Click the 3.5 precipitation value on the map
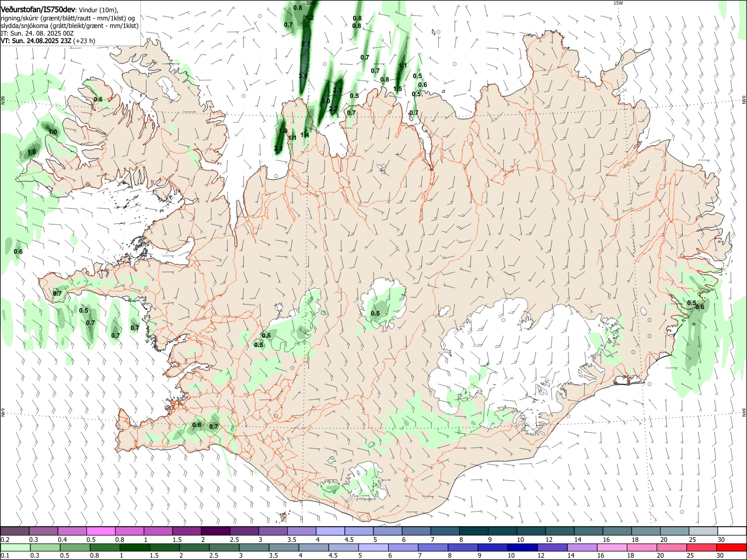The width and height of the screenshot is (747, 560). click(302, 76)
